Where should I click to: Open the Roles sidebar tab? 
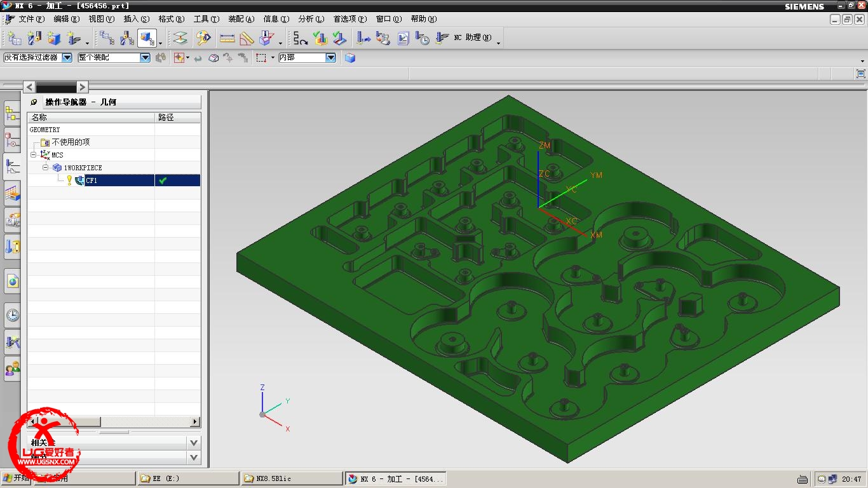(x=12, y=368)
